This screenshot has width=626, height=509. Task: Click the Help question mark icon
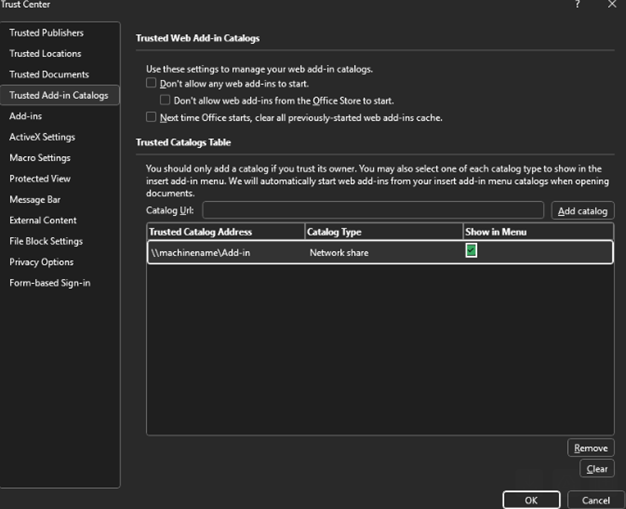click(577, 5)
